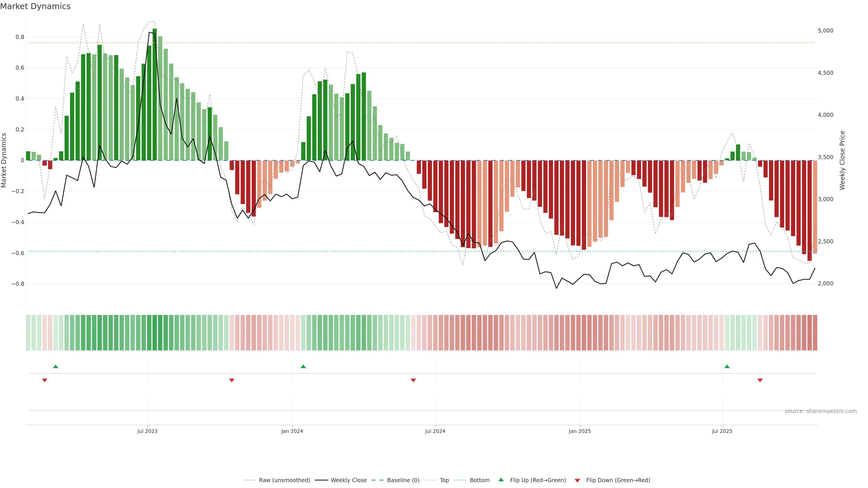Click the Flip Up green triangle legend icon

[x=501, y=480]
